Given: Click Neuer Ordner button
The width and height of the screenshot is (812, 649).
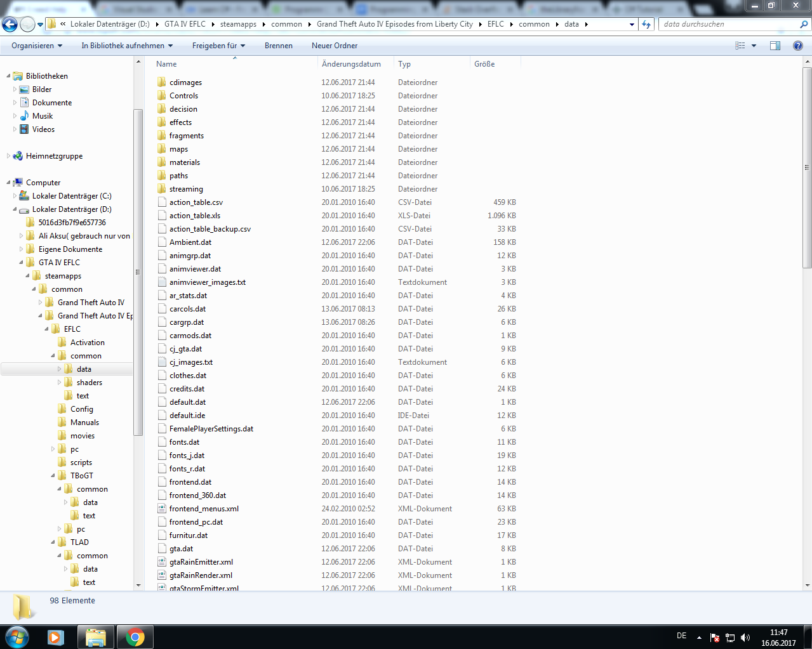Looking at the screenshot, I should pyautogui.click(x=335, y=46).
